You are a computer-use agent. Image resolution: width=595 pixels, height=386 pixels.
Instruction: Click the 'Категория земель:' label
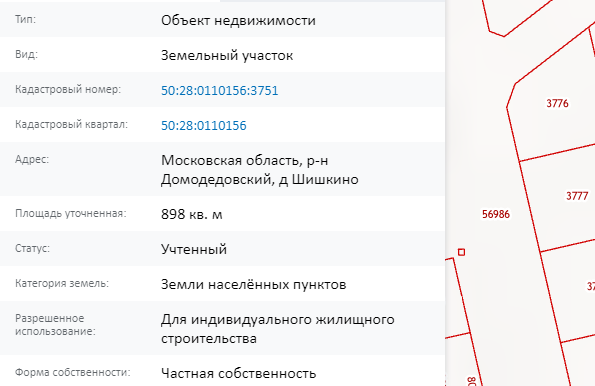pyautogui.click(x=62, y=283)
